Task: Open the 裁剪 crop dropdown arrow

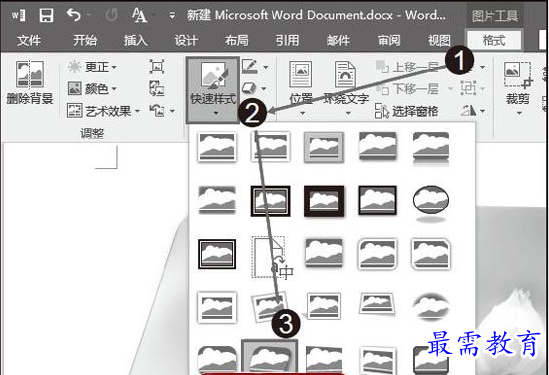Action: (x=519, y=113)
